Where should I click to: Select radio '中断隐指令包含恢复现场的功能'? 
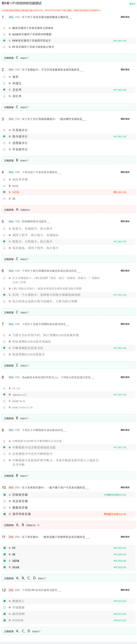4,447
